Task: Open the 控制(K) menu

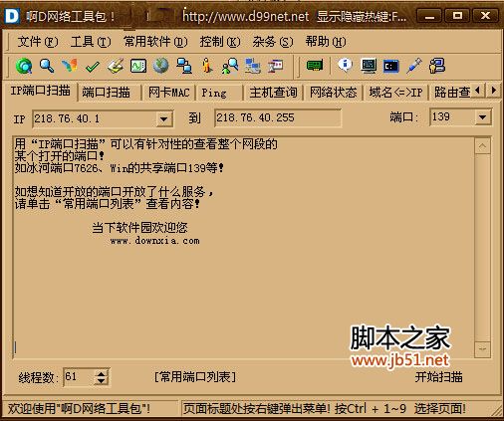Action: [x=220, y=42]
